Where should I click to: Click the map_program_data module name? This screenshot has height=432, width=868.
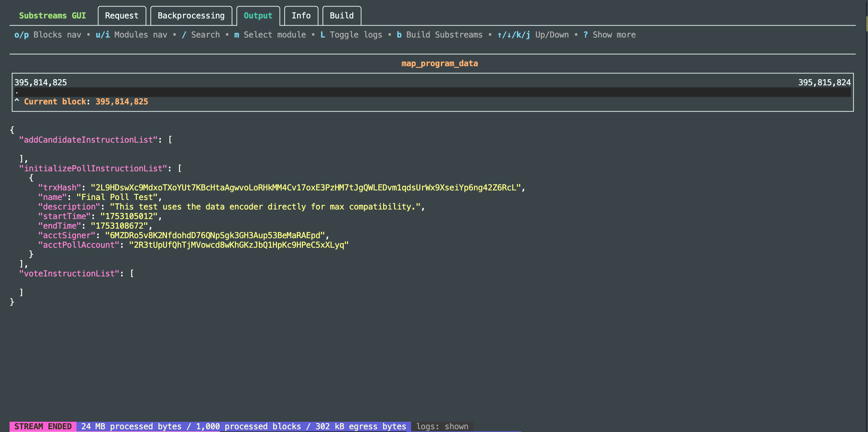(439, 63)
